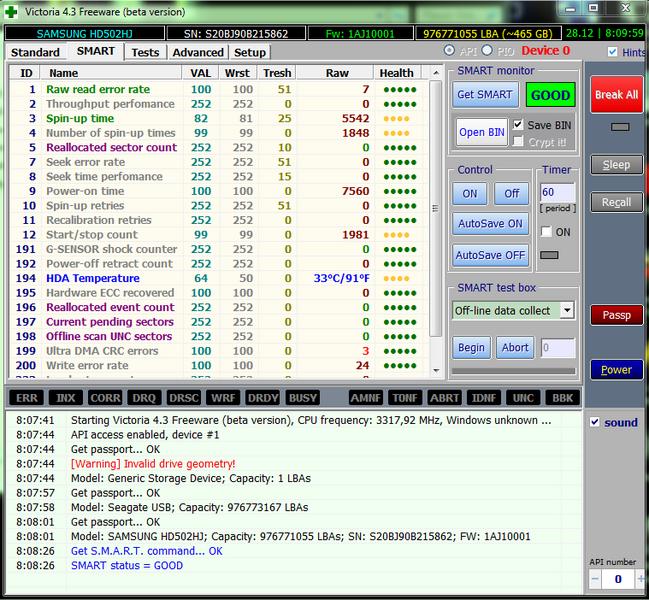Click the BUSY status indicator
The width and height of the screenshot is (649, 600).
coord(303,398)
